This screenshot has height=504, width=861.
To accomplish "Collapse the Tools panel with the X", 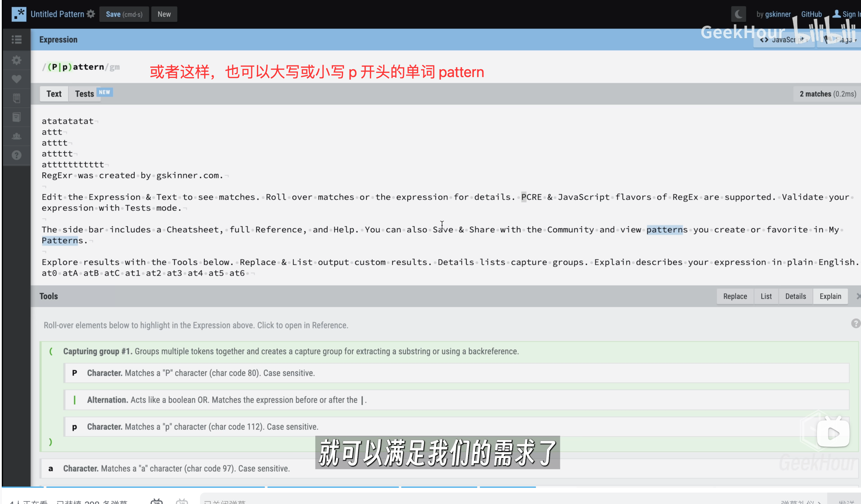I will pyautogui.click(x=858, y=296).
